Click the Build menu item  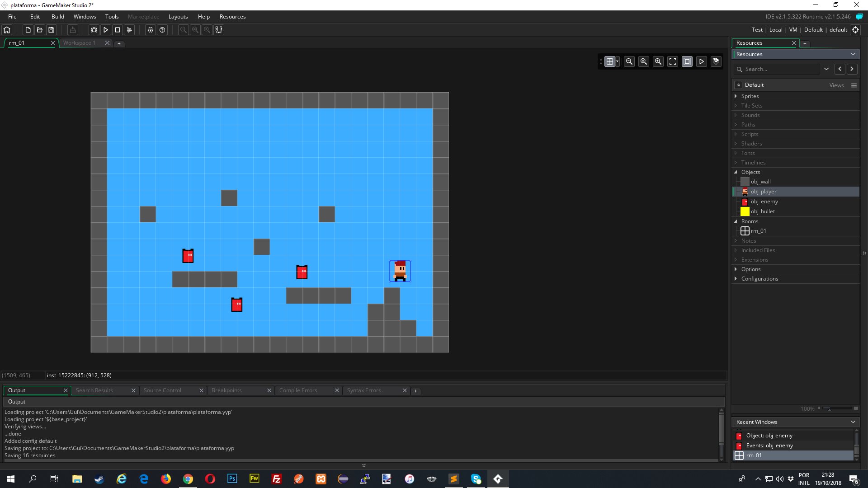tap(57, 16)
